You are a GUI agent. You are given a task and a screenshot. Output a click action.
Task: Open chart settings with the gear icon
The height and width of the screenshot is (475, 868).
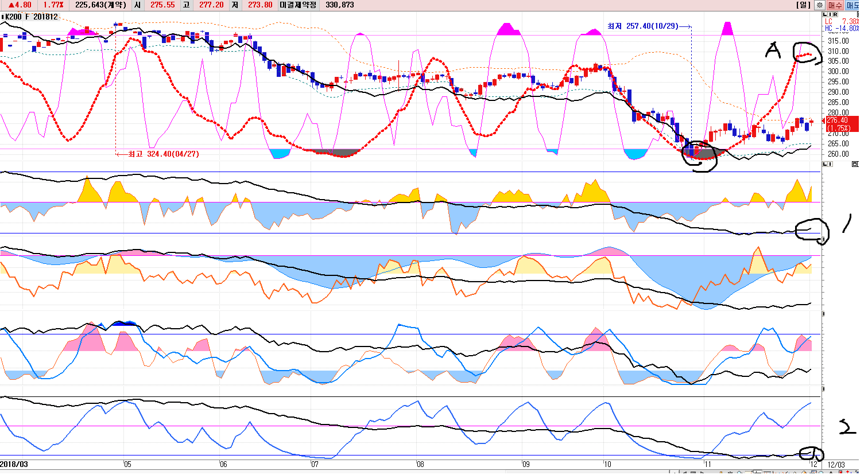pyautogui.click(x=820, y=5)
